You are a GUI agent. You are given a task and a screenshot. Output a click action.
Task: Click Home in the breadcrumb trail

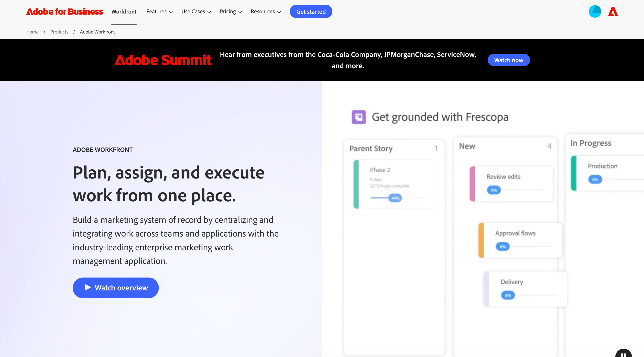32,32
